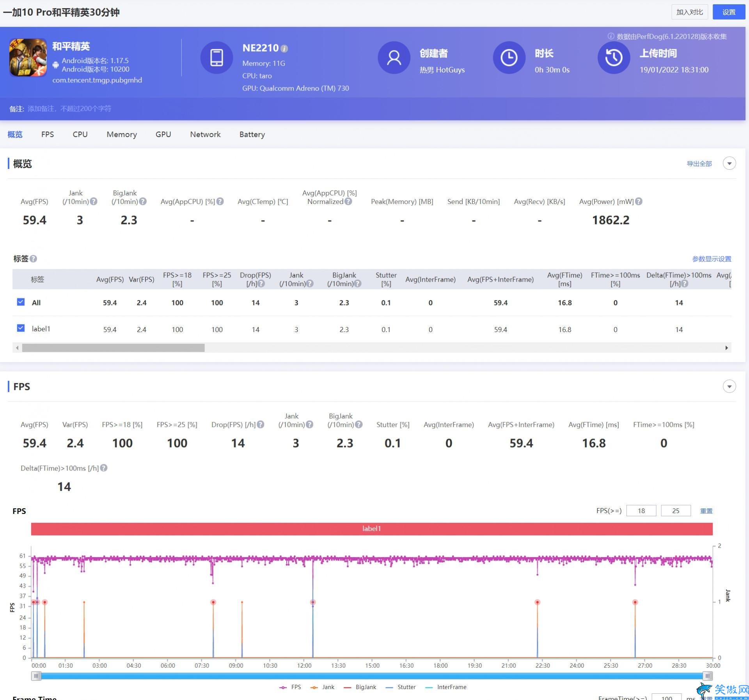Click the duration clock icon
749x700 pixels.
coord(509,58)
